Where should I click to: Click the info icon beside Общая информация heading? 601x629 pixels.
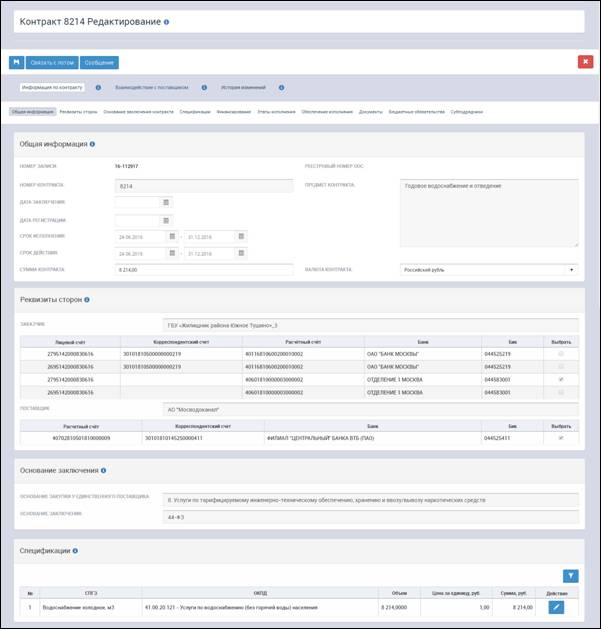(92, 144)
